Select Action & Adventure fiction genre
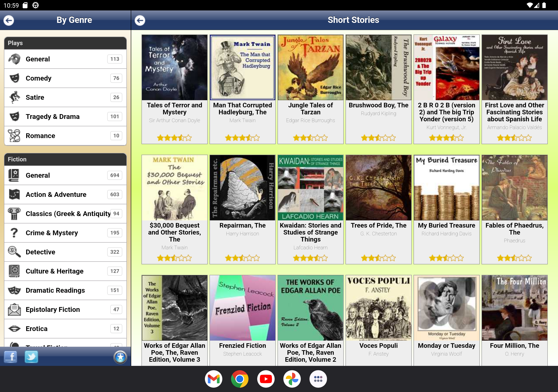The height and width of the screenshot is (392, 558). pos(65,194)
